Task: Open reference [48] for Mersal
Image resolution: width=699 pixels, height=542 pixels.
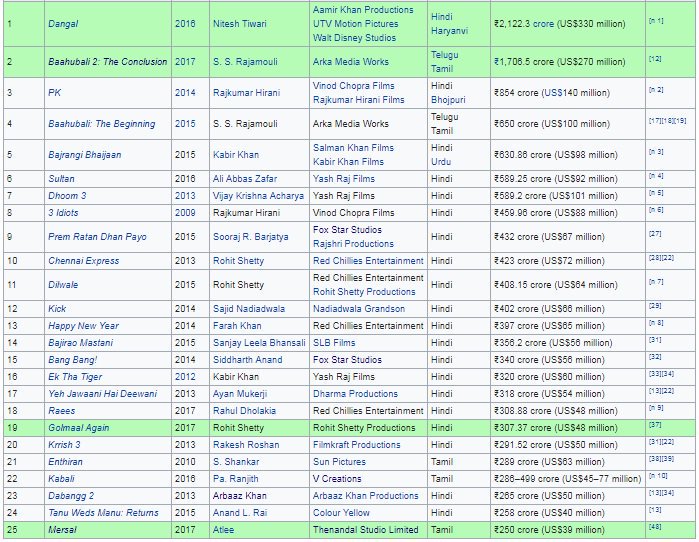Action: (x=655, y=526)
